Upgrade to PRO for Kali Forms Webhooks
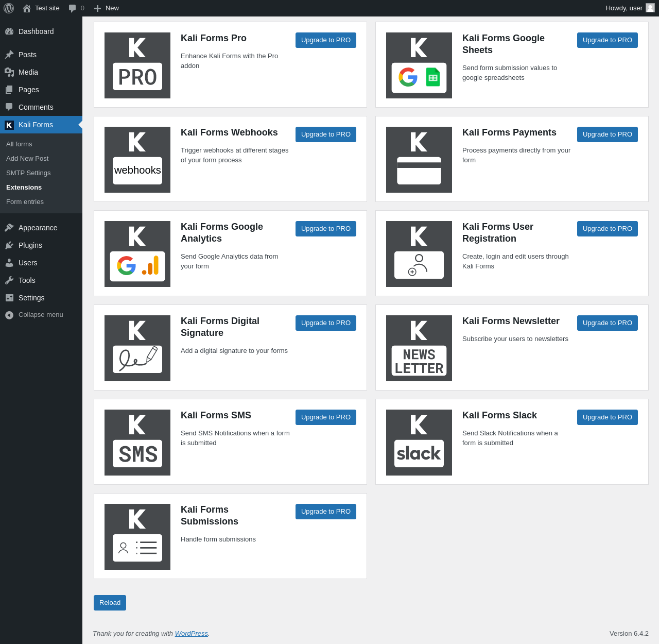This screenshot has height=644, width=659. 326,134
